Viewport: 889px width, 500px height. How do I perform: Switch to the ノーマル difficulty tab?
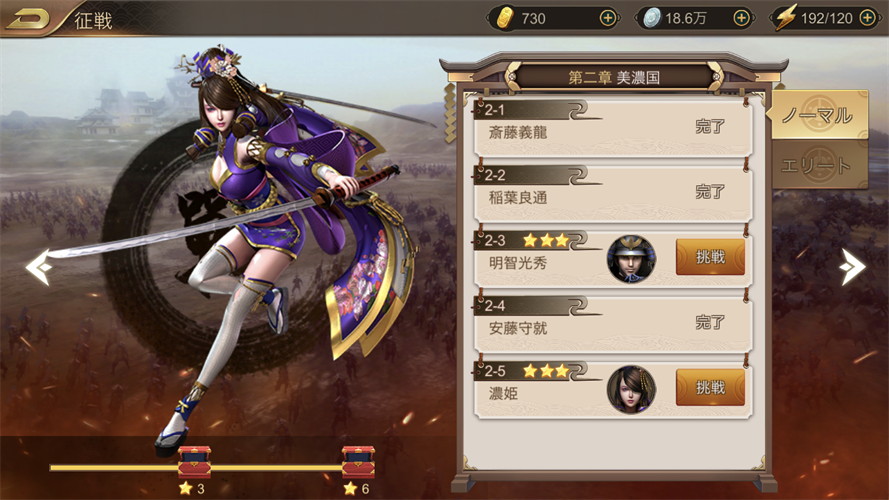tap(818, 115)
